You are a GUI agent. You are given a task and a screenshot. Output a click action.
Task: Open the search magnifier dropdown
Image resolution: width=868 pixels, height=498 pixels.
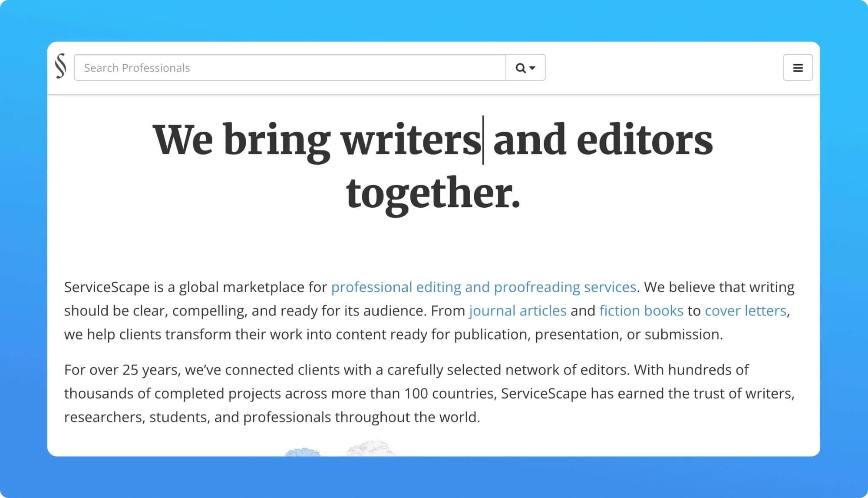point(525,67)
